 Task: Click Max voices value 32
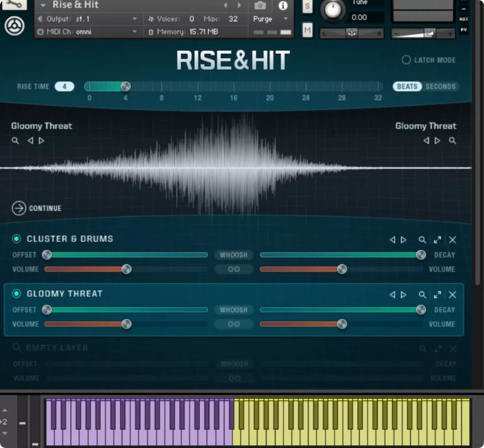point(233,19)
